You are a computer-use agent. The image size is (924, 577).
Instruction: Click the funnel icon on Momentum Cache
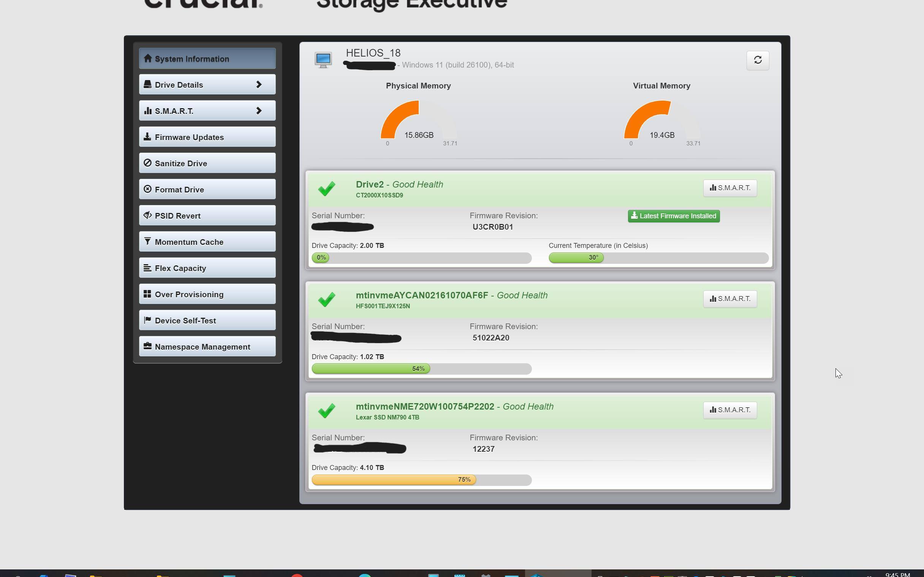point(147,241)
